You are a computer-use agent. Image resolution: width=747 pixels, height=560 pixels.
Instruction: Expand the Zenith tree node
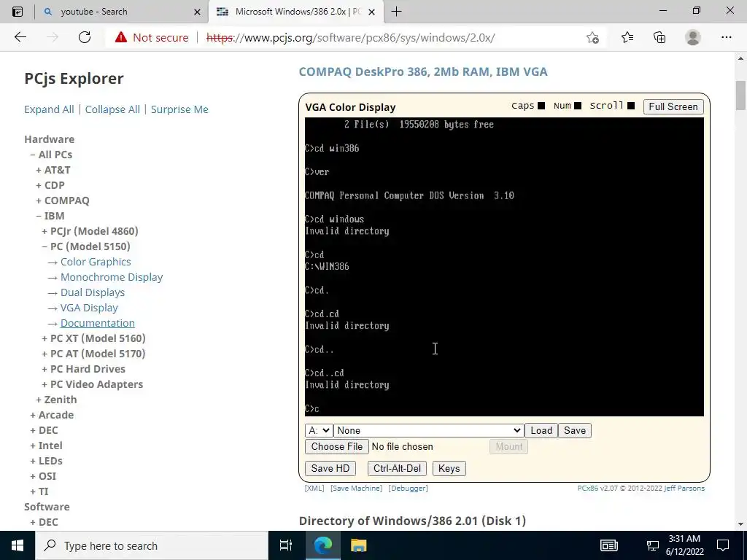click(x=39, y=400)
